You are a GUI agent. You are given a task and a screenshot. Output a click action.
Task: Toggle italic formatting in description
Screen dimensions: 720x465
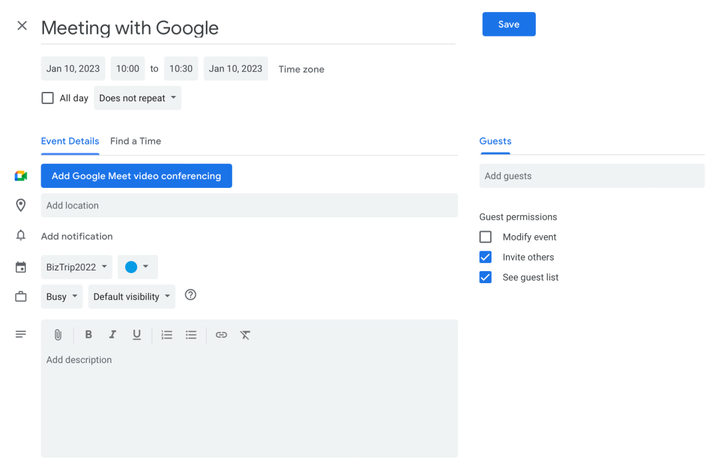112,335
